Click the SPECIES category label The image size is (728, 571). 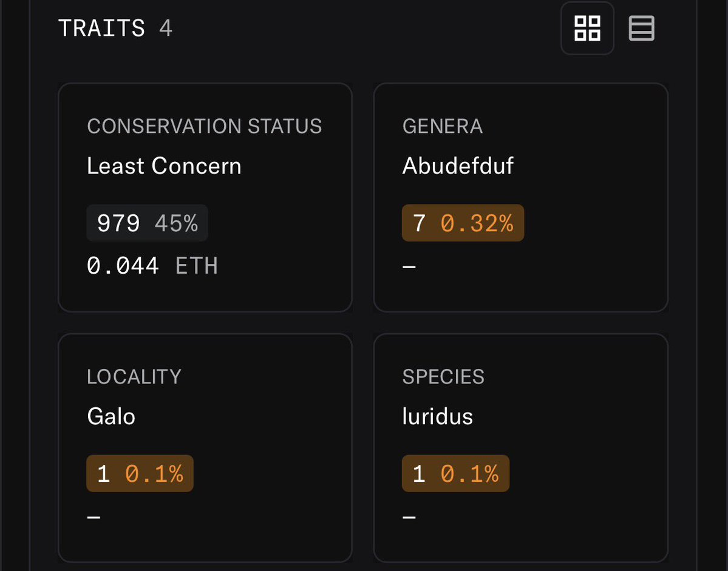[x=443, y=377]
